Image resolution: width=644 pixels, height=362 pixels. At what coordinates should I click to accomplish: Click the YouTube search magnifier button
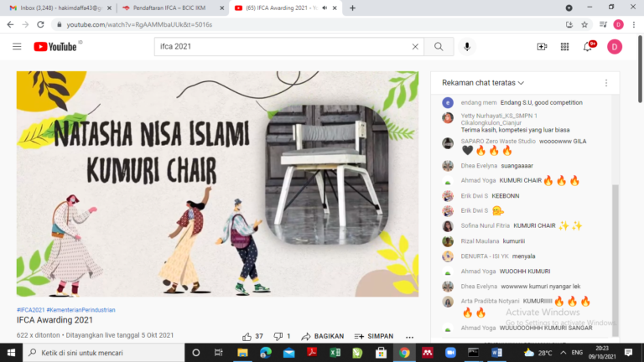[x=438, y=47]
